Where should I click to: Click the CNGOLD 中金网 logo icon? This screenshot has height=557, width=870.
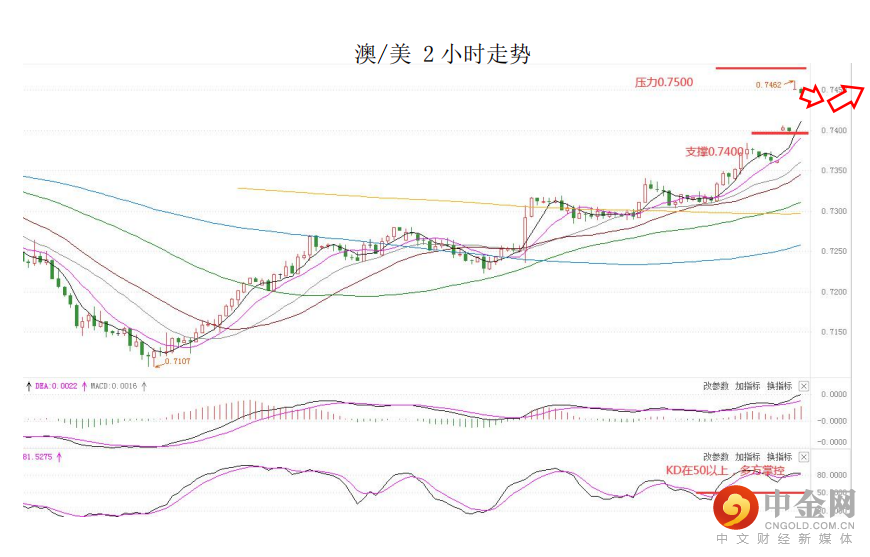pos(735,509)
